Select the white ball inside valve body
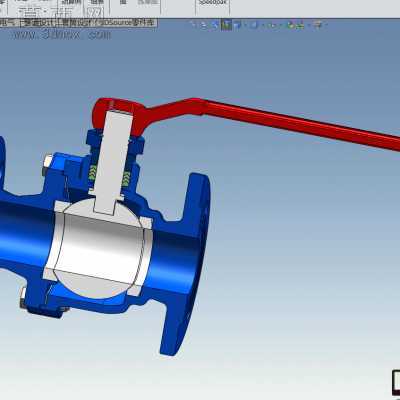 click(100, 250)
